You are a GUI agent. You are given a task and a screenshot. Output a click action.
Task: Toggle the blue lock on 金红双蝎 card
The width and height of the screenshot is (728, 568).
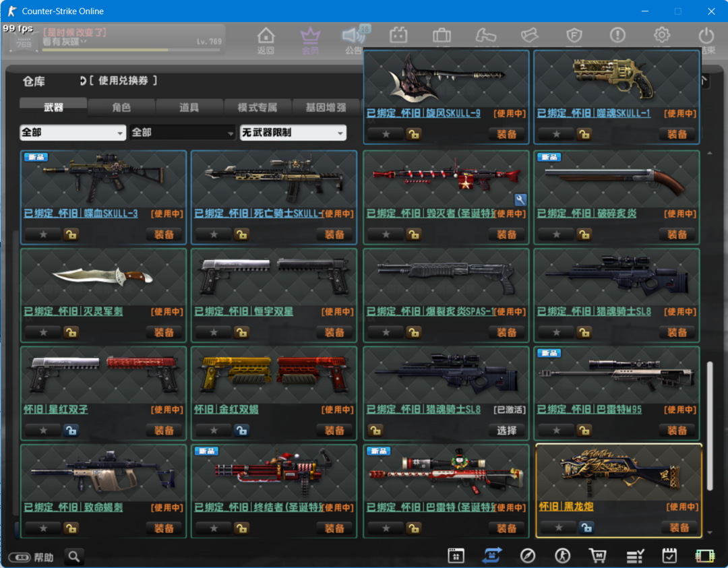(241, 430)
